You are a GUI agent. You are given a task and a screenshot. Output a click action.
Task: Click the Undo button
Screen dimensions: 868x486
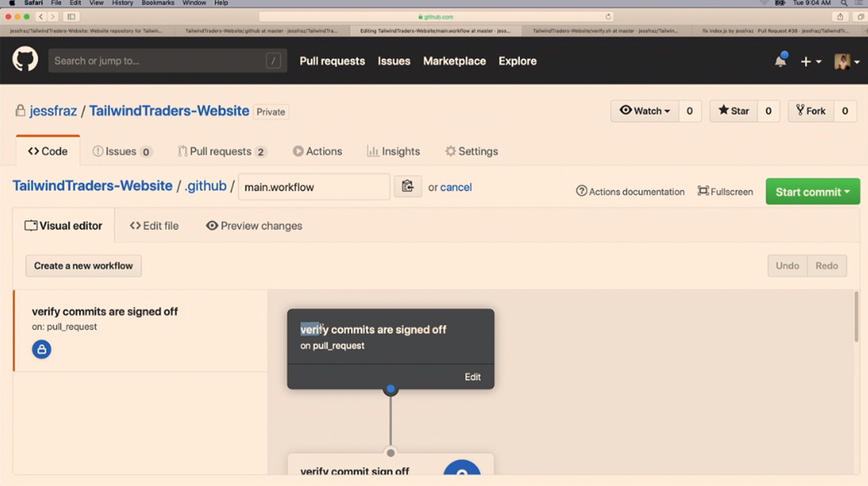click(x=787, y=266)
